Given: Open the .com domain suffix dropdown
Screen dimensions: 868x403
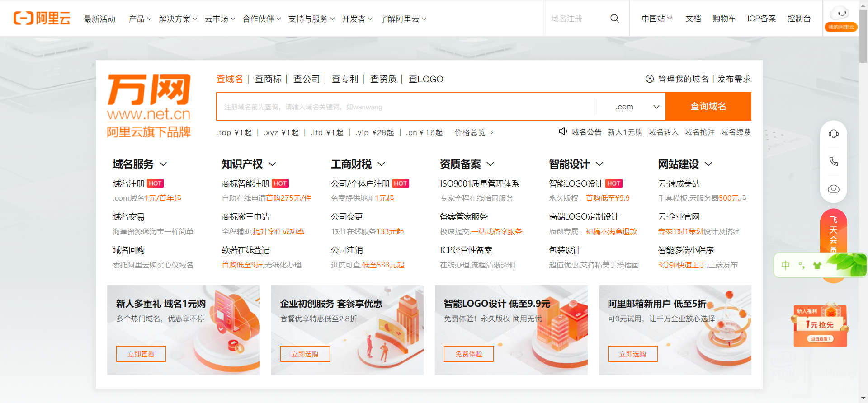Looking at the screenshot, I should pos(637,107).
